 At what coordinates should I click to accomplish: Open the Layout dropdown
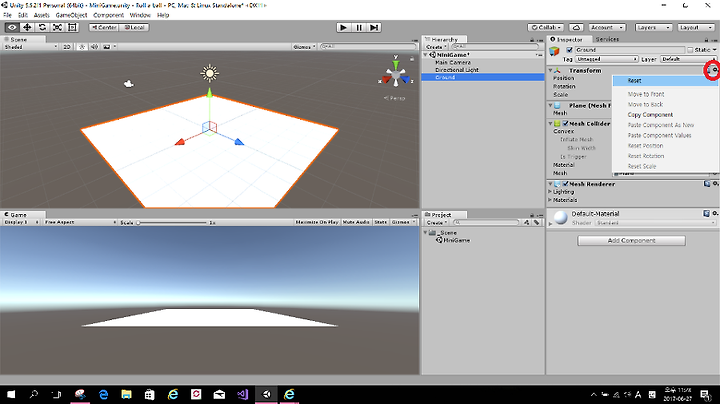696,28
